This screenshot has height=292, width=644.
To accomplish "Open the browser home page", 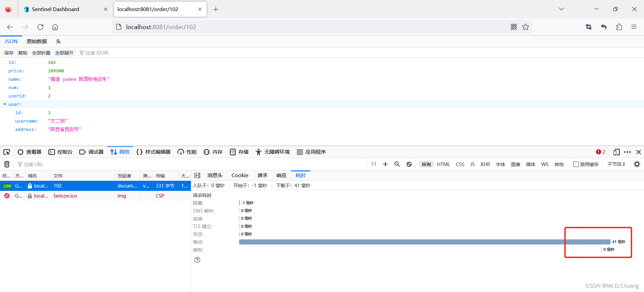I will click(55, 27).
